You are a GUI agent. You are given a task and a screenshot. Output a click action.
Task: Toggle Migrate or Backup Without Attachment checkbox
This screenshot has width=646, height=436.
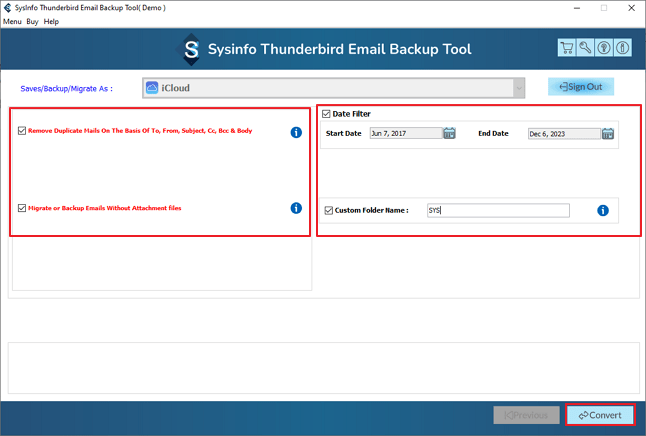22,208
